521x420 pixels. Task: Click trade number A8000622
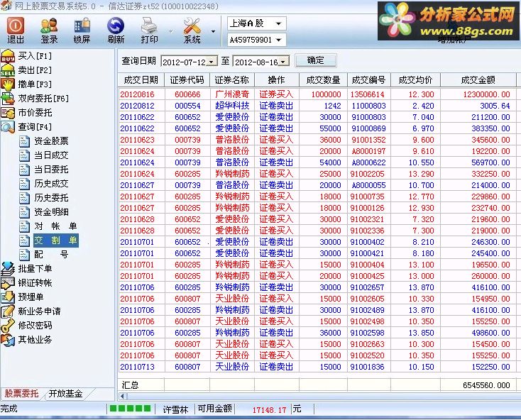click(368, 162)
